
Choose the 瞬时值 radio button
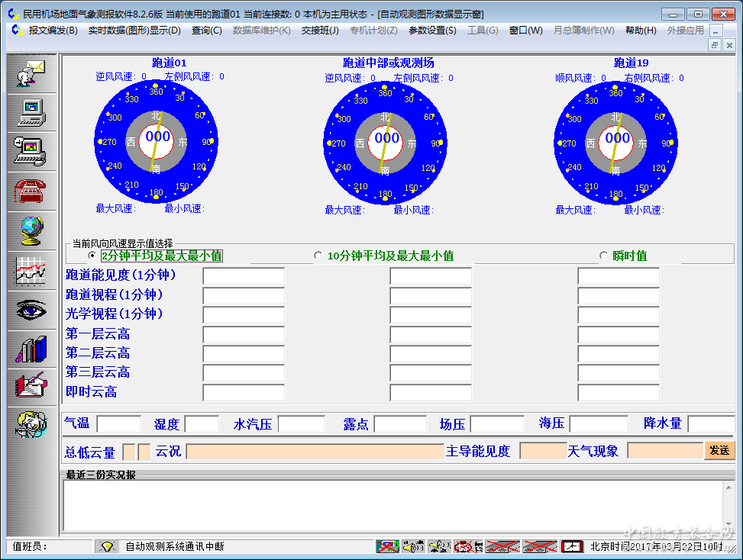(603, 256)
